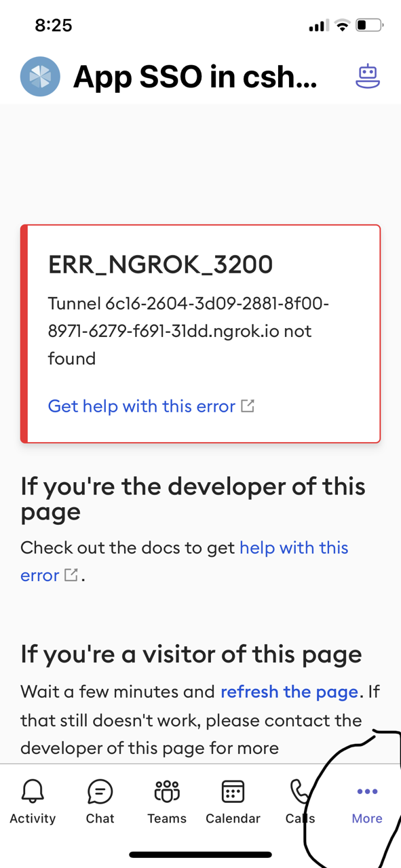401x868 pixels.
Task: Tap the red error alert panel
Action: coord(200,334)
